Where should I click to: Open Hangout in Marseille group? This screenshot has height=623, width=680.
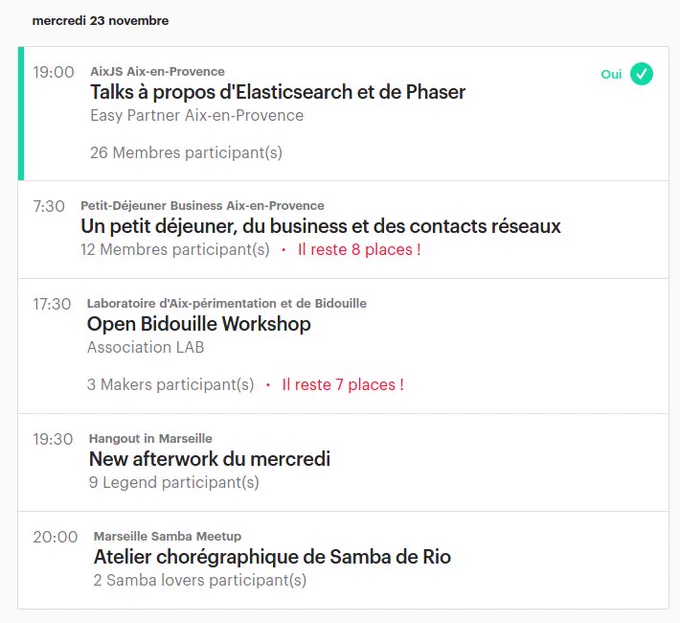pyautogui.click(x=150, y=439)
